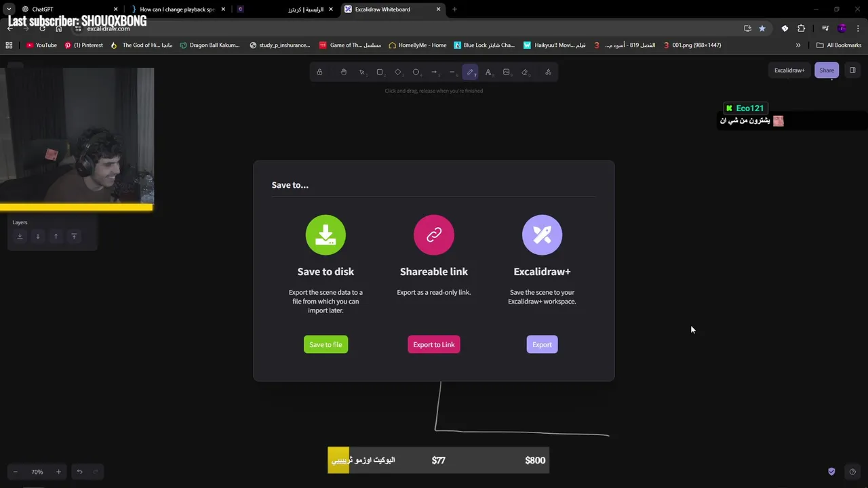Screen dimensions: 868x488
Task: Bring layer forward icon
Action: pyautogui.click(x=56, y=236)
